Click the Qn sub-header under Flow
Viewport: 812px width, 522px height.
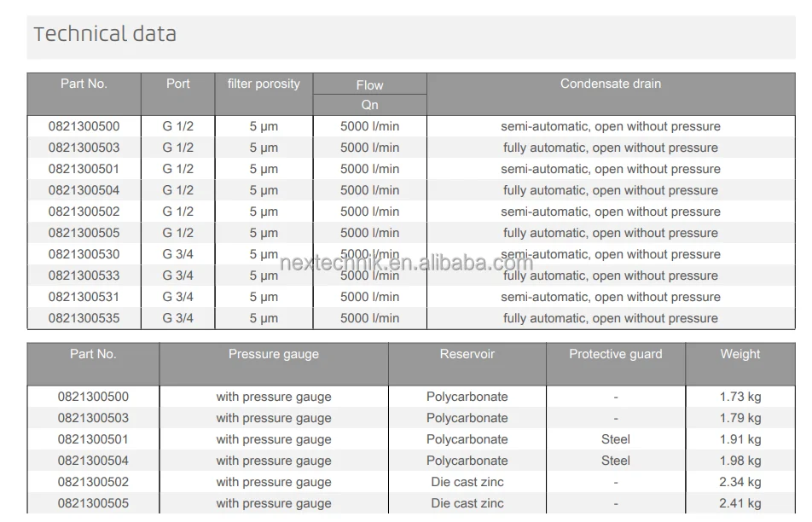369,105
